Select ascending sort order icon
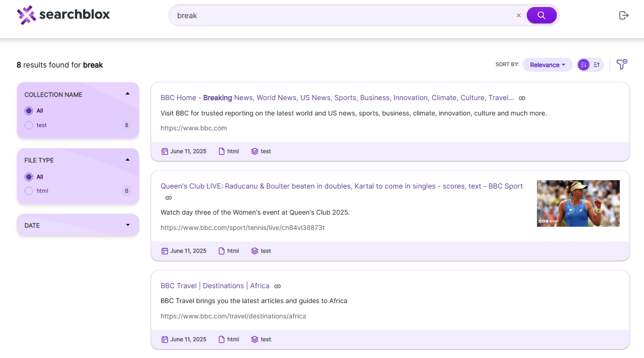Viewport: 644px width, 358px height. click(597, 65)
